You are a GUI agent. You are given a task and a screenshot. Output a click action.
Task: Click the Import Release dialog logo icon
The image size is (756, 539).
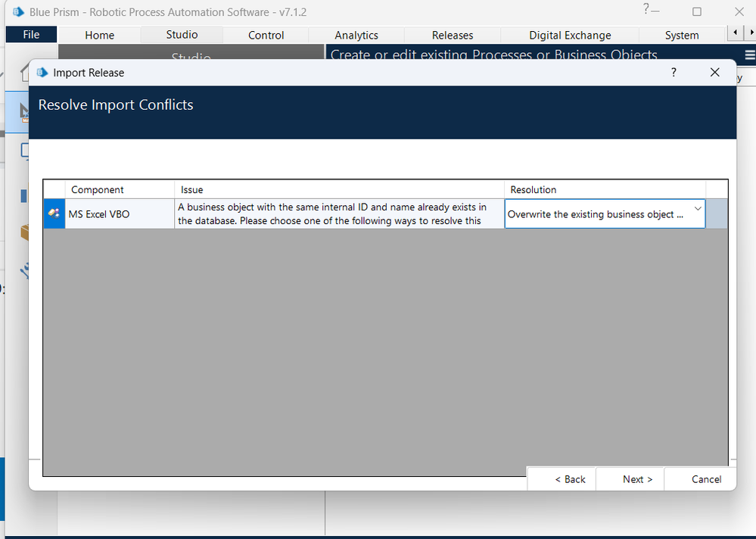pos(42,73)
